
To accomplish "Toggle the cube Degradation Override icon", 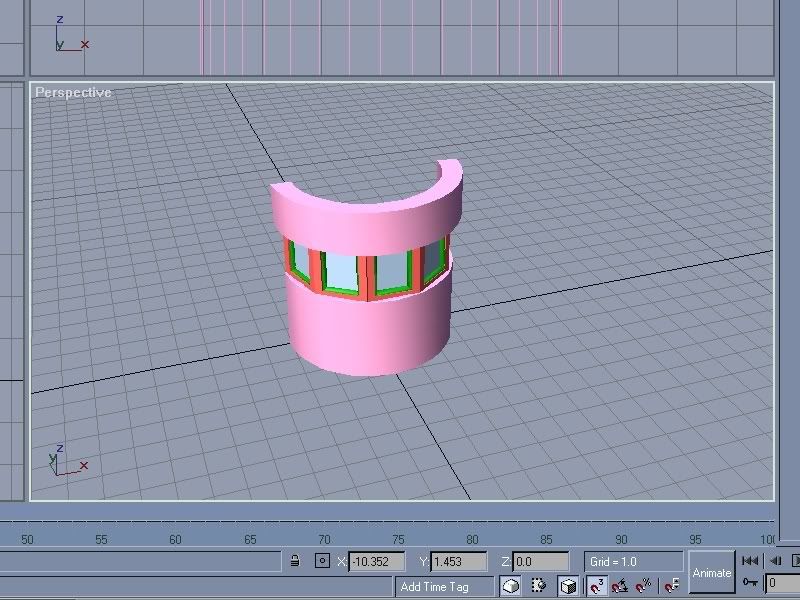I will 568,586.
